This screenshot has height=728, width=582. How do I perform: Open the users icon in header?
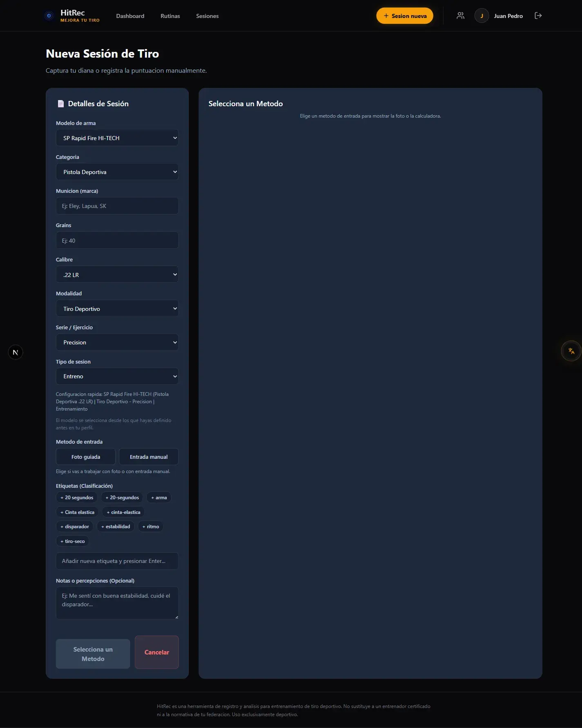[460, 16]
